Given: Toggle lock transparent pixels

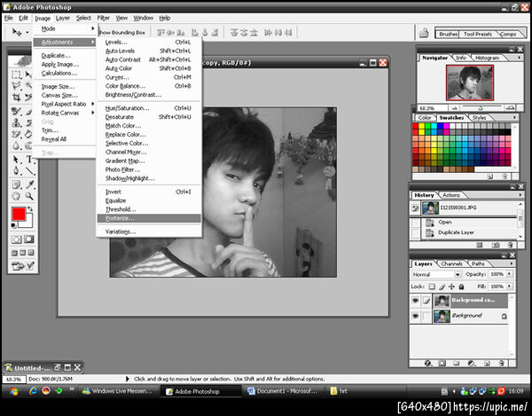Looking at the screenshot, I should click(432, 286).
